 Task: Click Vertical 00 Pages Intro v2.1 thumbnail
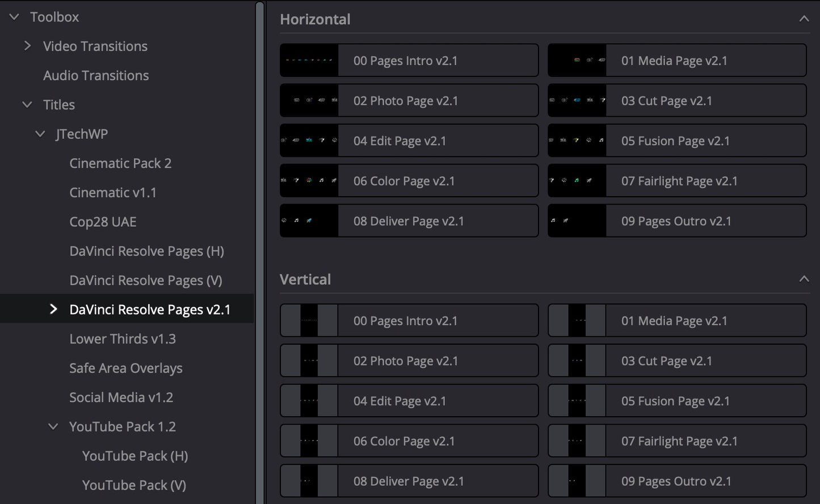309,320
